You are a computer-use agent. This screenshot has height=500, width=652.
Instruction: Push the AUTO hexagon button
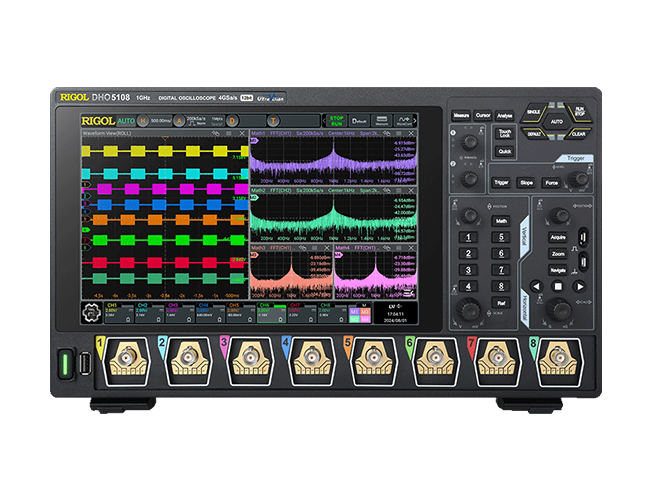click(x=556, y=122)
